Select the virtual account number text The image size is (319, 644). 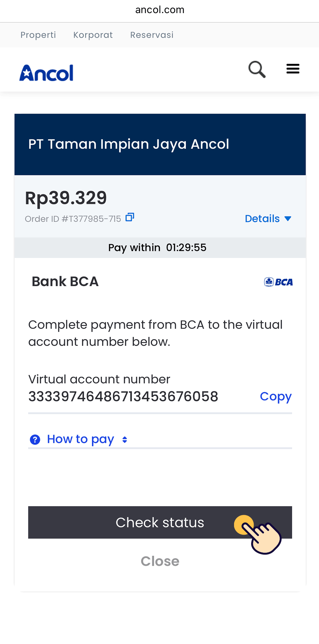point(123,396)
